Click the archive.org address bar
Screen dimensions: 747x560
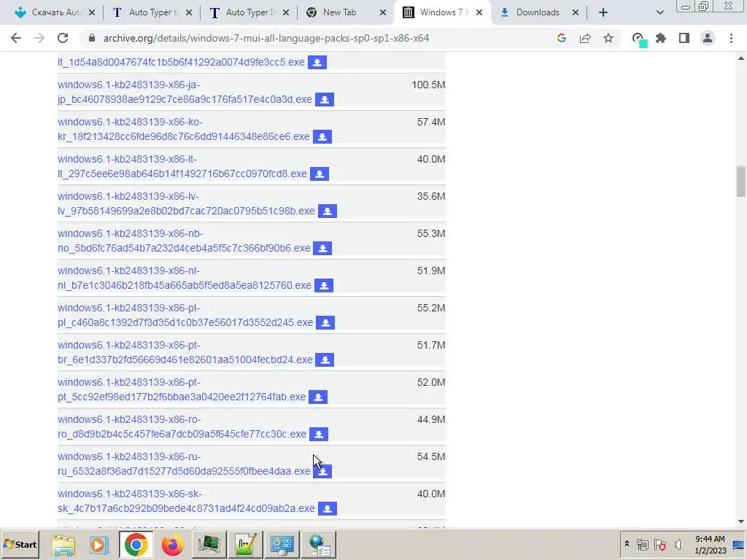[x=266, y=38]
